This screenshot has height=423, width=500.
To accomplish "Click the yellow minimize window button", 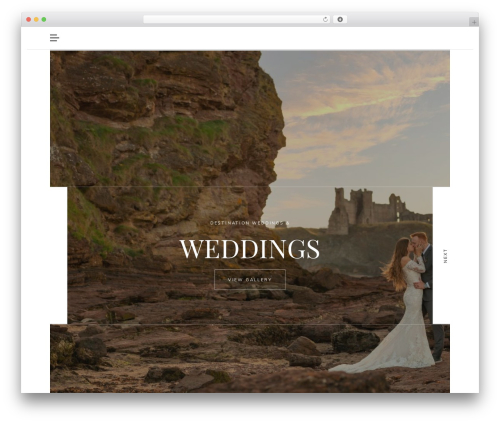I will [x=36, y=19].
